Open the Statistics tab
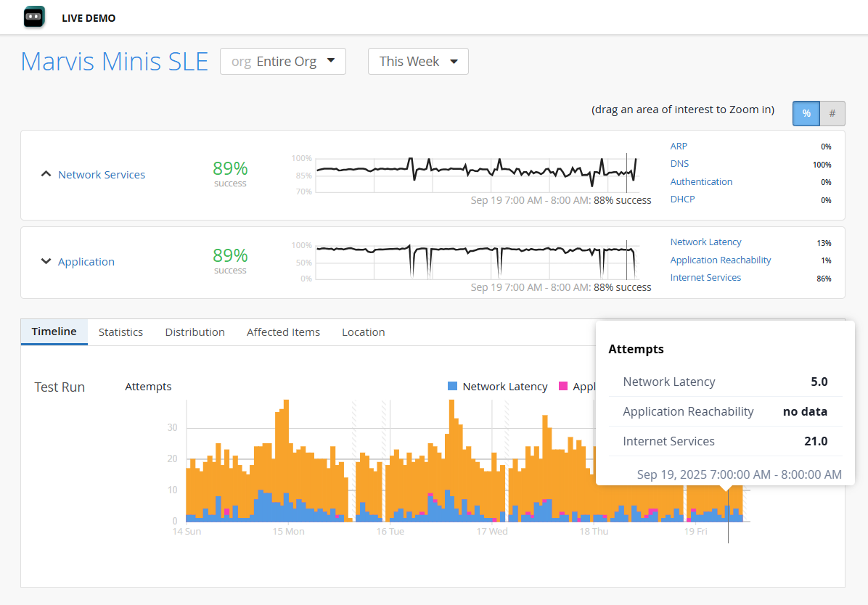Viewport: 868px width, 605px height. (120, 332)
